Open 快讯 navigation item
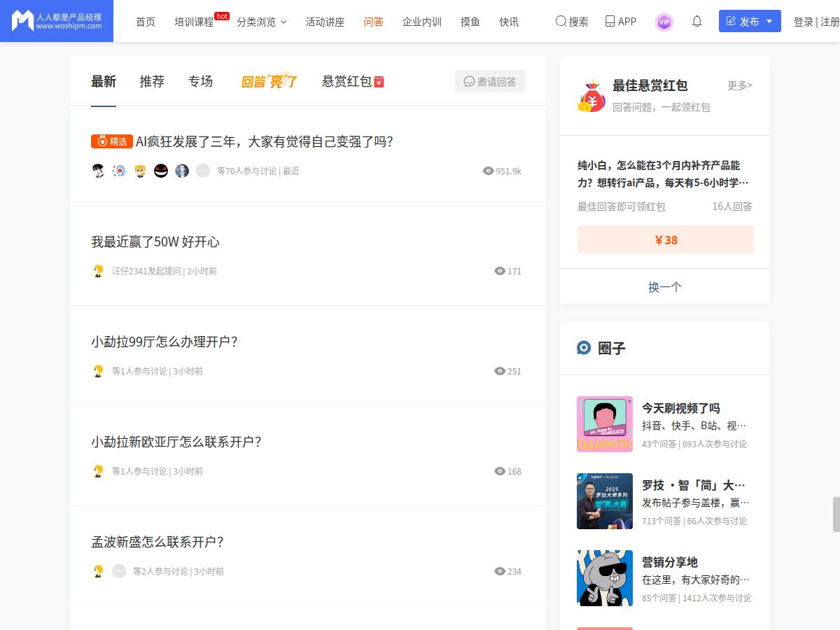This screenshot has width=840, height=630. (509, 22)
